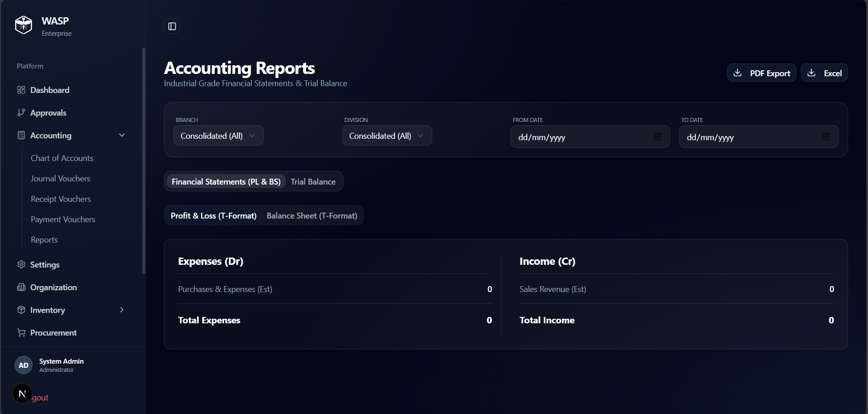Open From Date calendar picker icon
This screenshot has width=868, height=414.
(657, 137)
